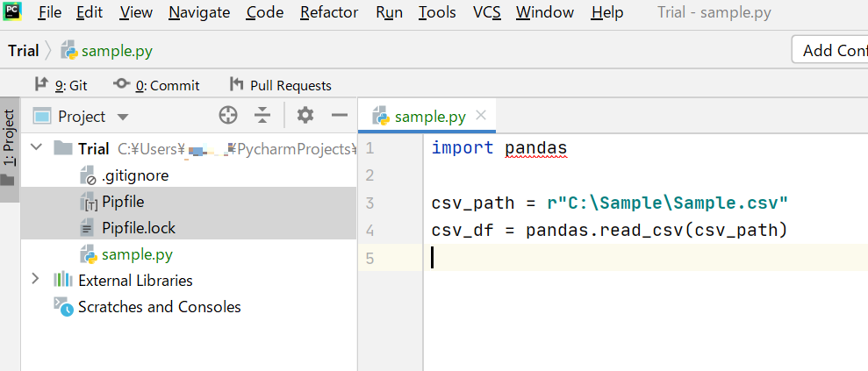Image resolution: width=868 pixels, height=371 pixels.
Task: Click the locate current file crosshair icon
Action: [x=228, y=116]
